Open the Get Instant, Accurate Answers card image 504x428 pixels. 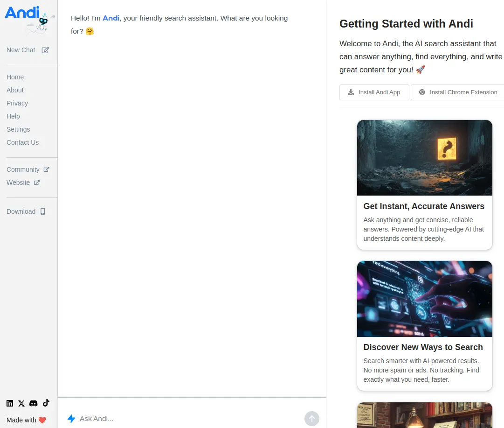tap(424, 157)
